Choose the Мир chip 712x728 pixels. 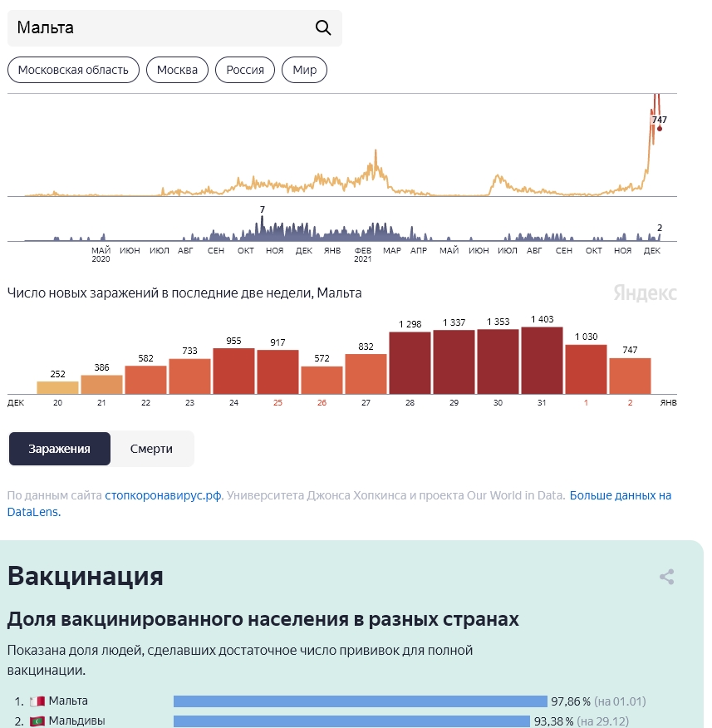point(304,70)
